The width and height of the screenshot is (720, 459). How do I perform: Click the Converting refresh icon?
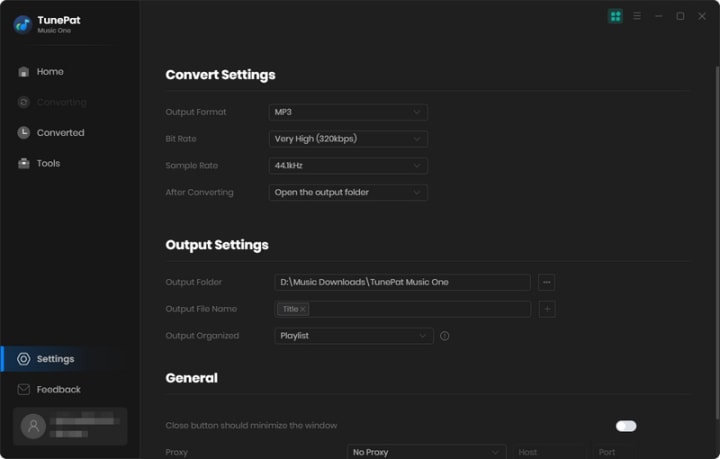click(x=23, y=102)
